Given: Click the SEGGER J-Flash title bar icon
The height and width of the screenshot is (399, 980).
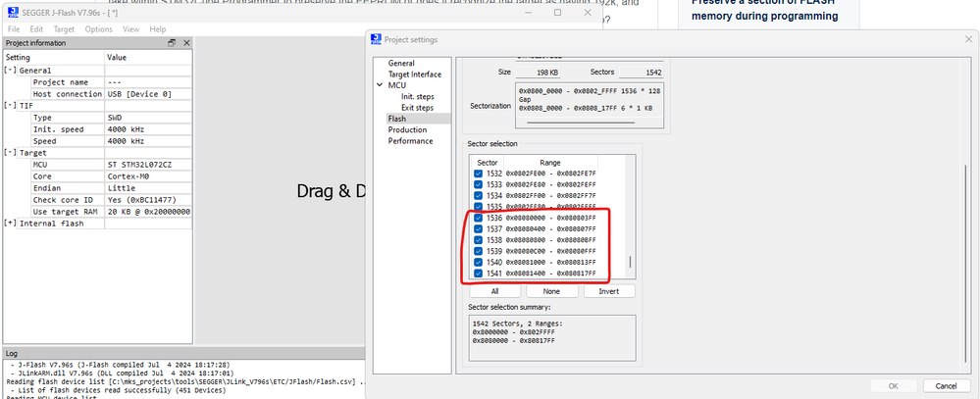Looking at the screenshot, I should coord(13,13).
